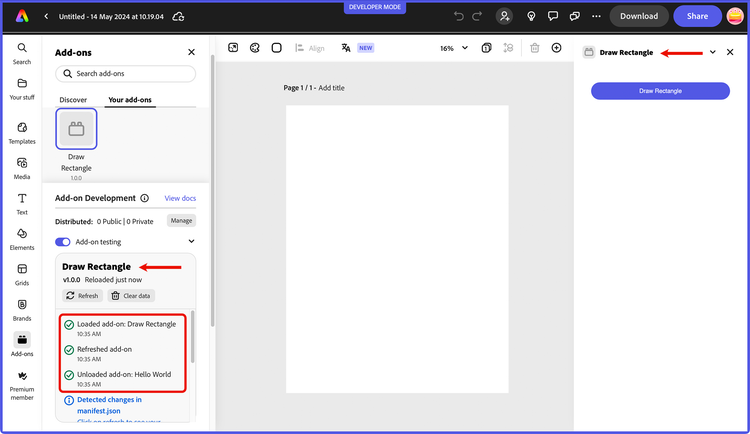The image size is (750, 434).
Task: Select the Draw Rectangle add-on thumbnail
Action: pyautogui.click(x=76, y=129)
